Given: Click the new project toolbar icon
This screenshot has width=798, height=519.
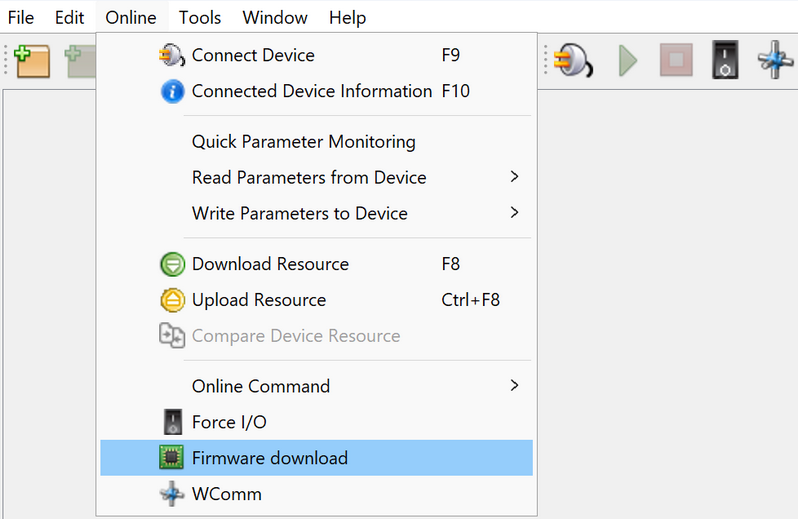Looking at the screenshot, I should 32,61.
